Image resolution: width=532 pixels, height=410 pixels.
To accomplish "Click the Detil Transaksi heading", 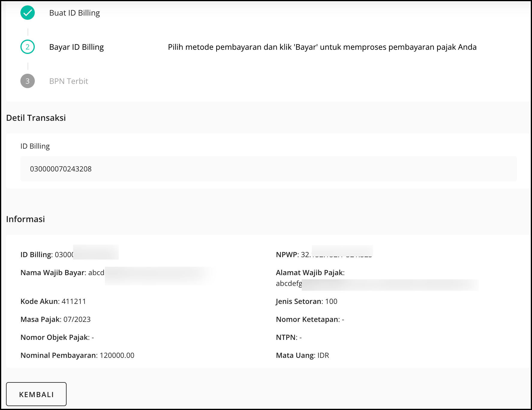I will (36, 118).
